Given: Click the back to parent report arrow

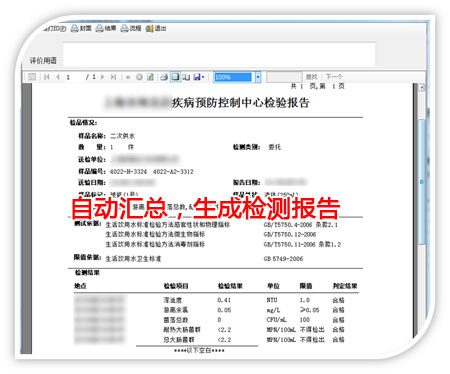Looking at the screenshot, I should tap(128, 77).
